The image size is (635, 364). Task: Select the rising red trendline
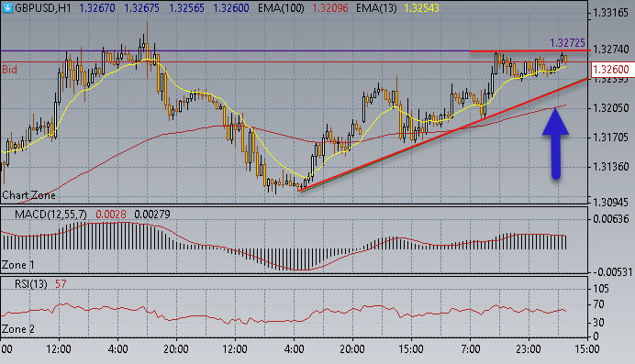click(x=442, y=135)
